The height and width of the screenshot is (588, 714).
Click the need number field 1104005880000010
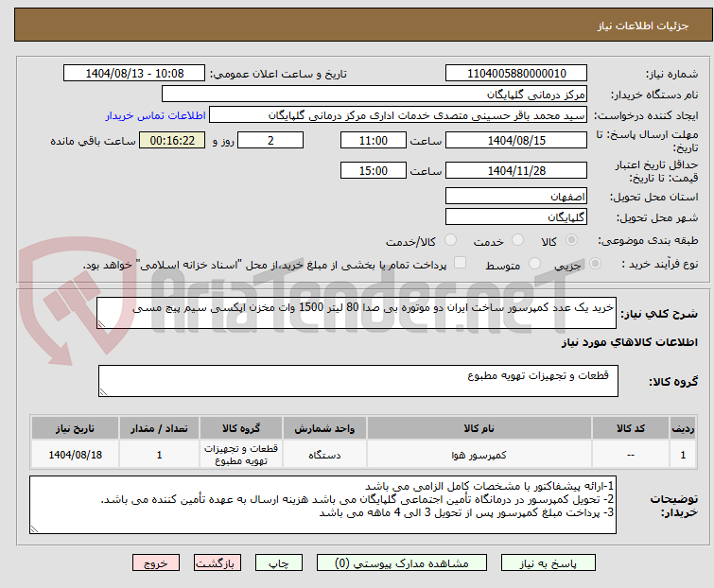516,74
